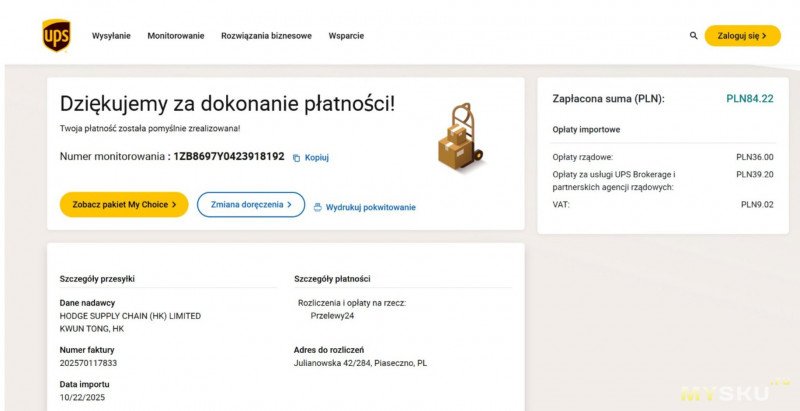The height and width of the screenshot is (411, 800).
Task: Click the invoice number 202570117833
Action: pos(88,363)
